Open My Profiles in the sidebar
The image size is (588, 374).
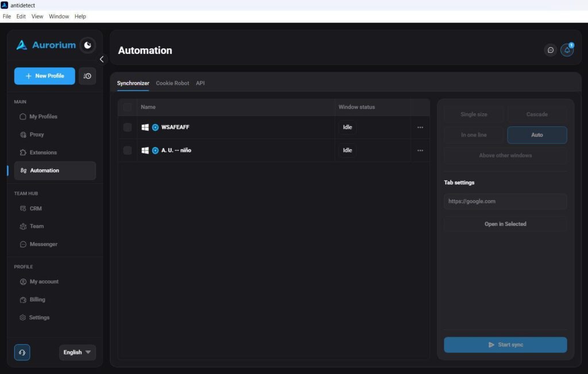pyautogui.click(x=55, y=117)
